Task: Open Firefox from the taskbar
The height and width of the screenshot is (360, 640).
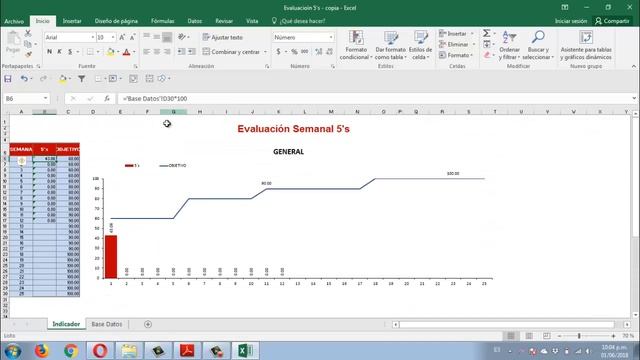Action: (x=42, y=351)
